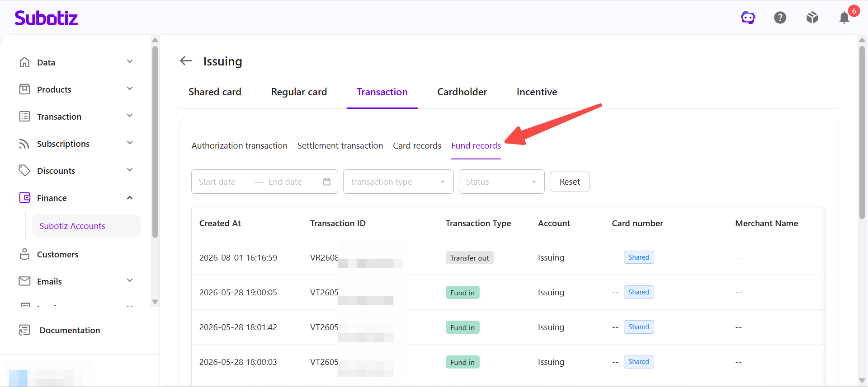This screenshot has width=868, height=387.
Task: Click the sidebar vertical scrollbar thumb
Action: 155,141
